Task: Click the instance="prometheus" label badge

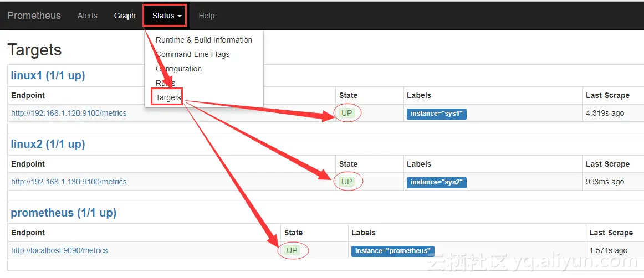Action: pos(392,250)
